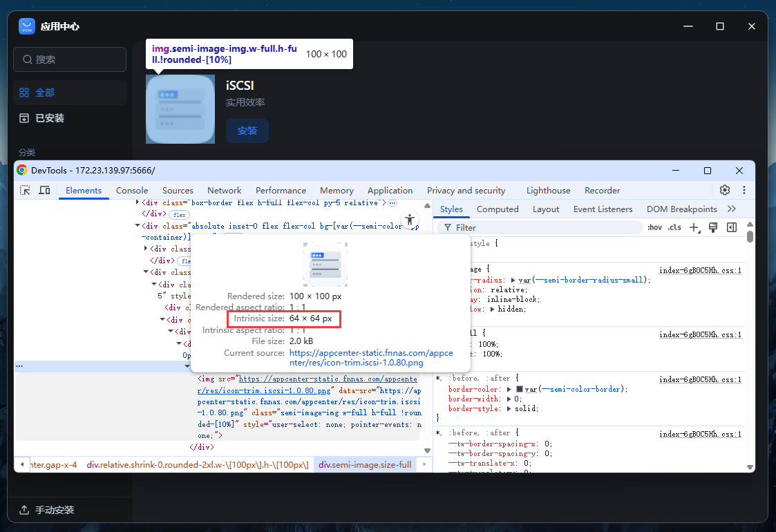Open the Memory tab
The height and width of the screenshot is (532, 776).
pyautogui.click(x=337, y=191)
